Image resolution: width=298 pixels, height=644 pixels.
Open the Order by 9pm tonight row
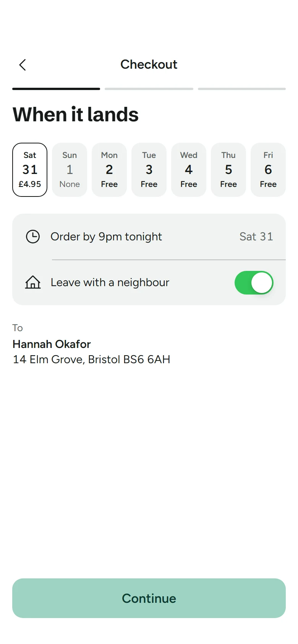(x=149, y=237)
